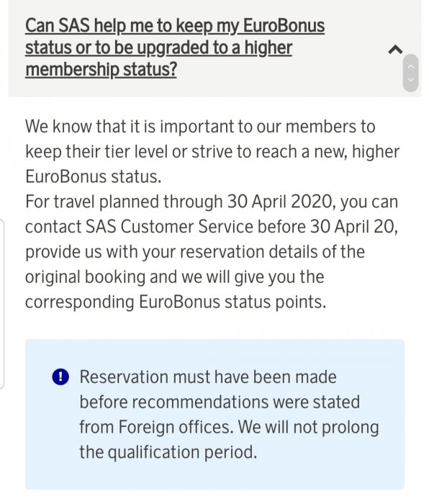Click the 'membership status?' heading text
This screenshot has width=429, height=504.
click(101, 69)
